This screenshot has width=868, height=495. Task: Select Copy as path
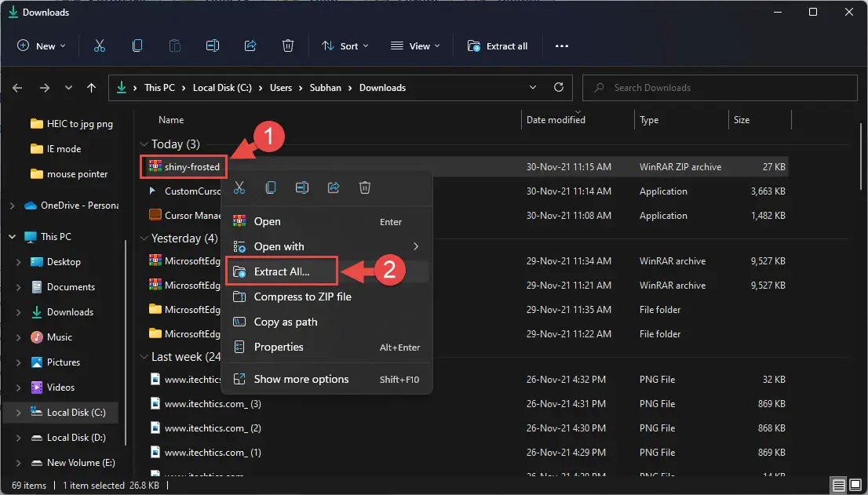click(x=326, y=322)
